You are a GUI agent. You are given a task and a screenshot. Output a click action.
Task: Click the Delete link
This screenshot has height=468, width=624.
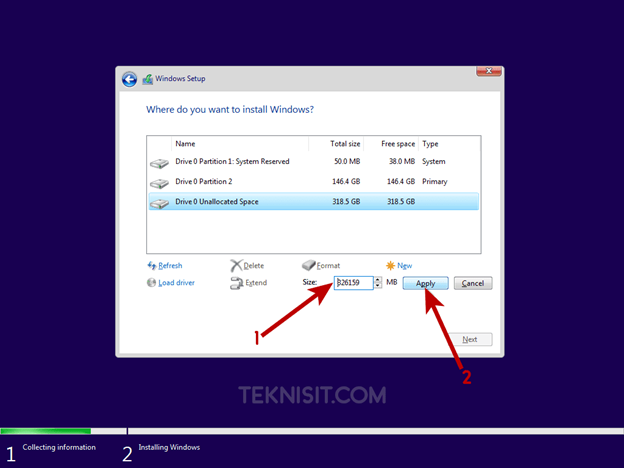(x=254, y=265)
